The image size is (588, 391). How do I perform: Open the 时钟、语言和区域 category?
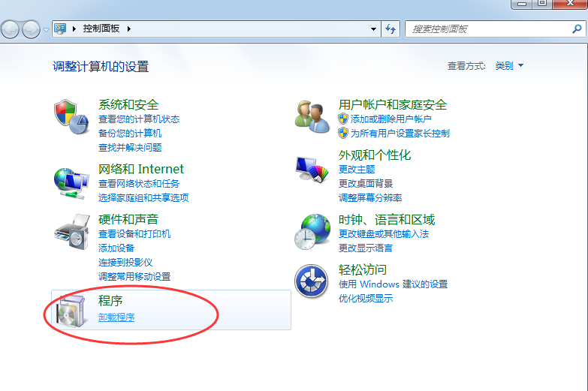(387, 219)
